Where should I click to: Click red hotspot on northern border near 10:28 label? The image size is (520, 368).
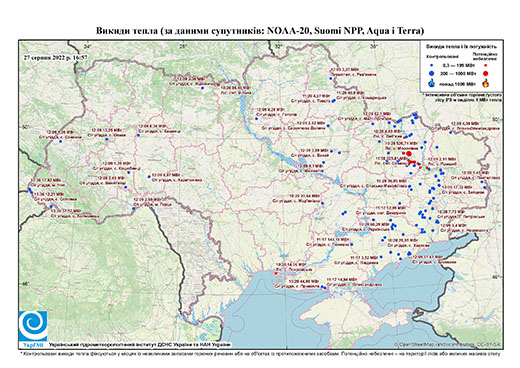218,85
